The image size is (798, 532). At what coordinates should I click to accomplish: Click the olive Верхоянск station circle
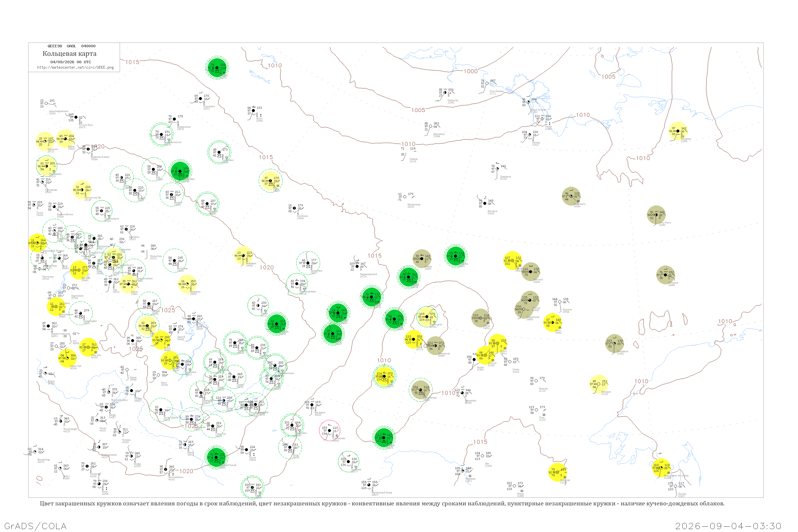pyautogui.click(x=571, y=196)
